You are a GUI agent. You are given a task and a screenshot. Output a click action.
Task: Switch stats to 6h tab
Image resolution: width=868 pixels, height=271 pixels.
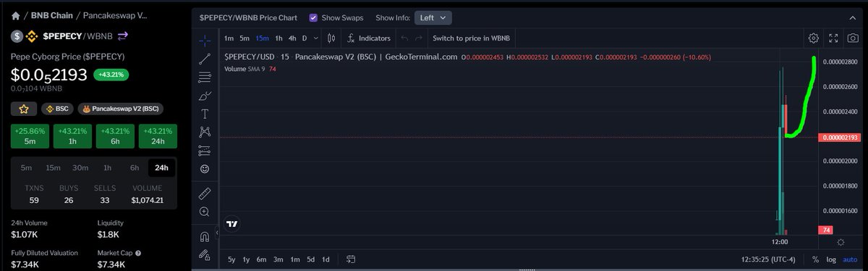(x=134, y=167)
